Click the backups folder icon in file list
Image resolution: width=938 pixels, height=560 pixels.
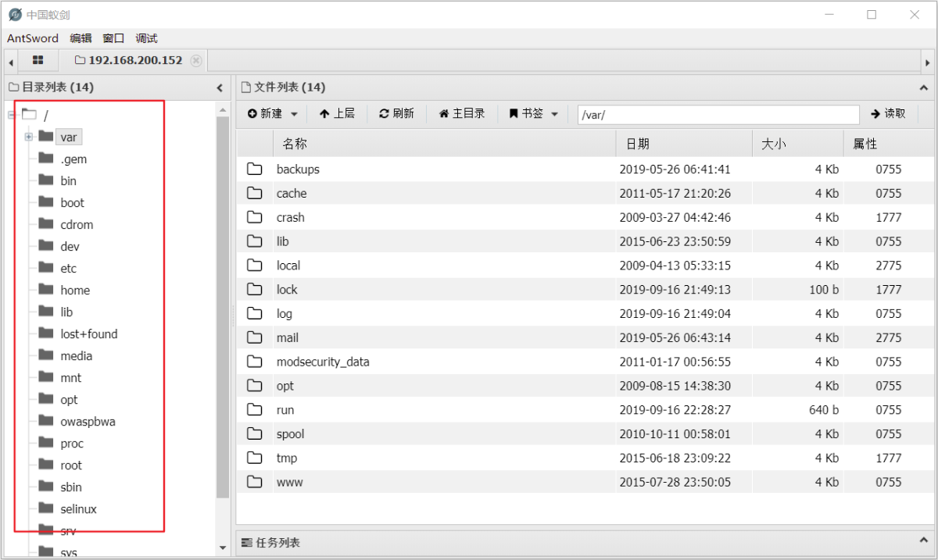click(254, 169)
